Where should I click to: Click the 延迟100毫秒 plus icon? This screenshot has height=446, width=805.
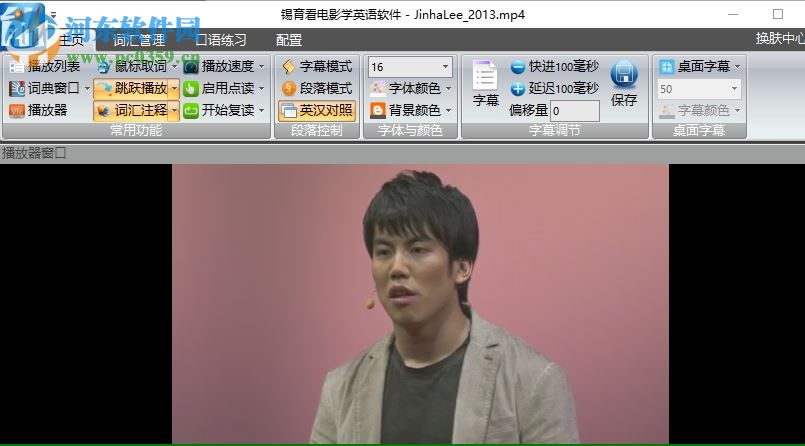point(518,89)
